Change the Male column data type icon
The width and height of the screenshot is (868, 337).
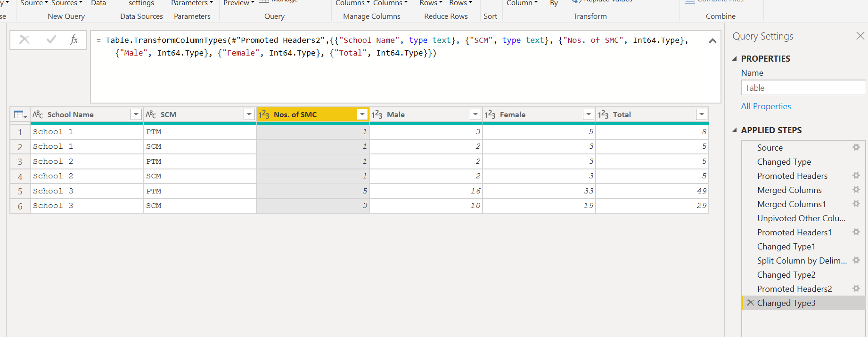coord(377,114)
